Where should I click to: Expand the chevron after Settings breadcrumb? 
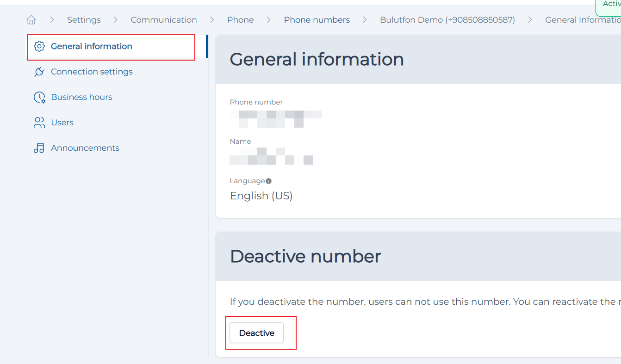click(x=116, y=20)
